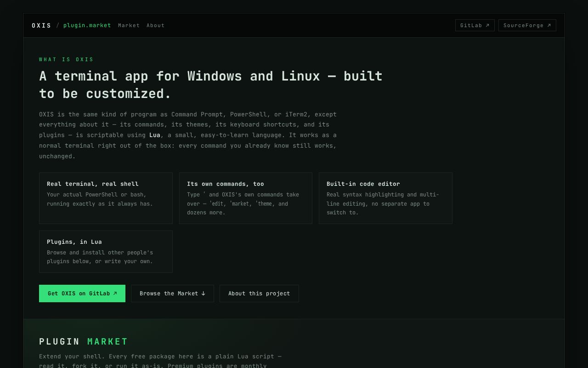The image size is (588, 368).
Task: Click the OXIS logo text
Action: coord(42,25)
